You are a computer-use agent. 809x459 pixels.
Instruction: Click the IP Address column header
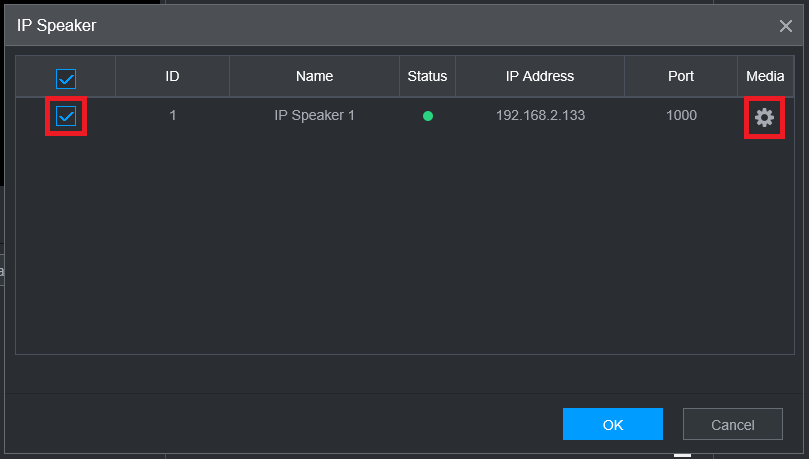click(540, 76)
